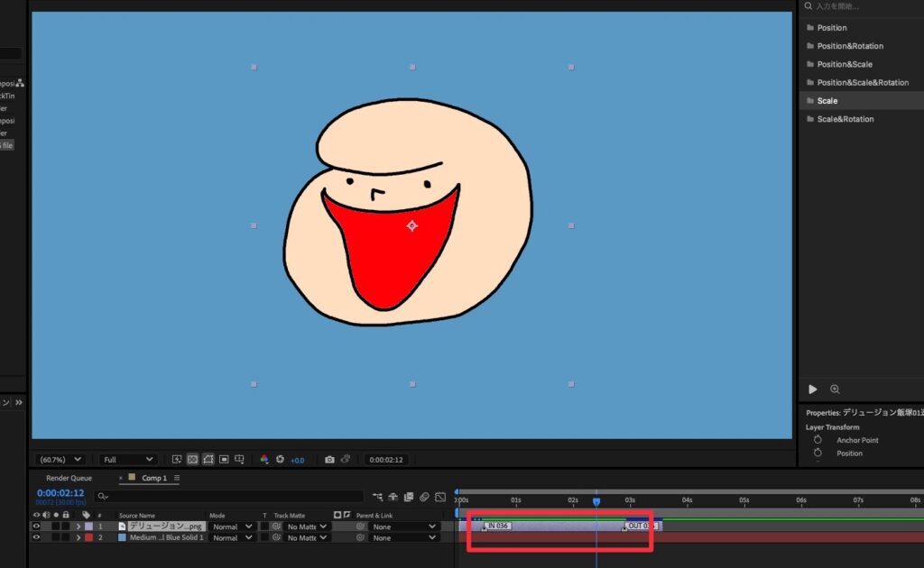
Task: Click the red label color of layer 2
Action: pos(88,538)
